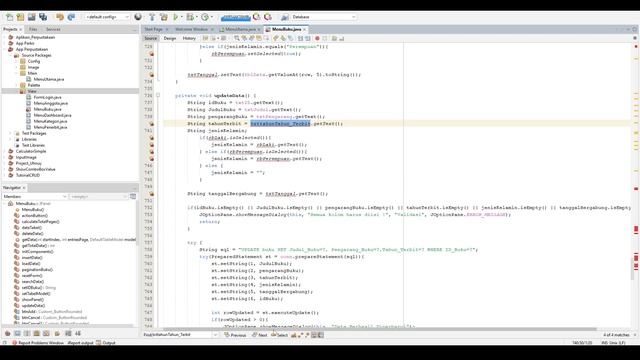
Task: Click the Save All toolbar icon
Action: click(x=43, y=17)
